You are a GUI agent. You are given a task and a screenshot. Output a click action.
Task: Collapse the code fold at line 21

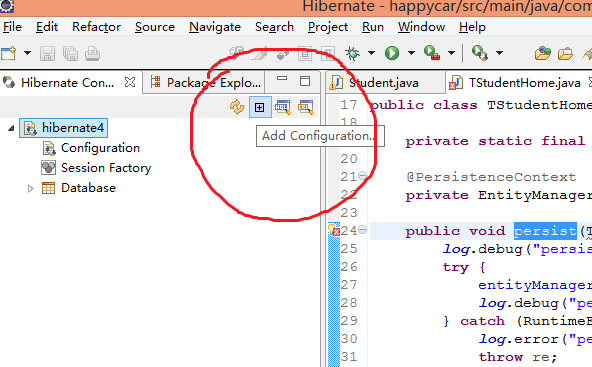(x=362, y=176)
